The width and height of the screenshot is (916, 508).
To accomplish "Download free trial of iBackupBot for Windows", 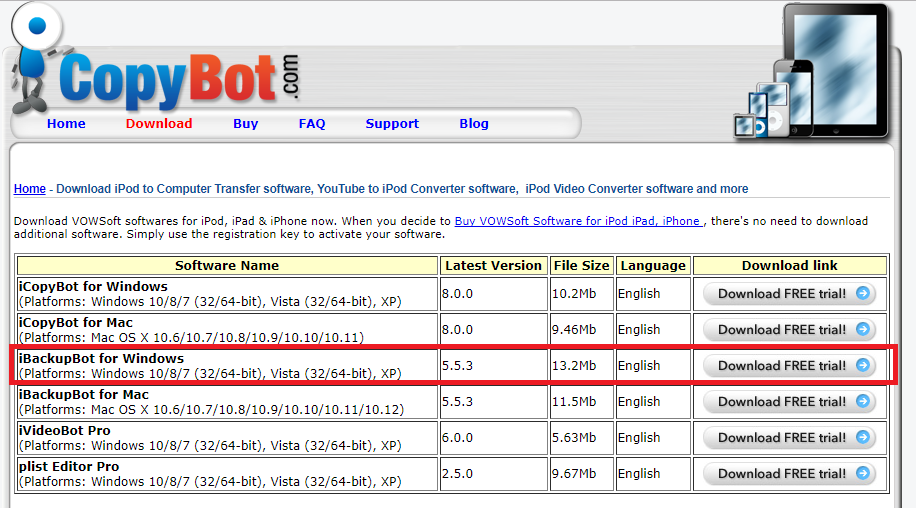I will point(789,366).
